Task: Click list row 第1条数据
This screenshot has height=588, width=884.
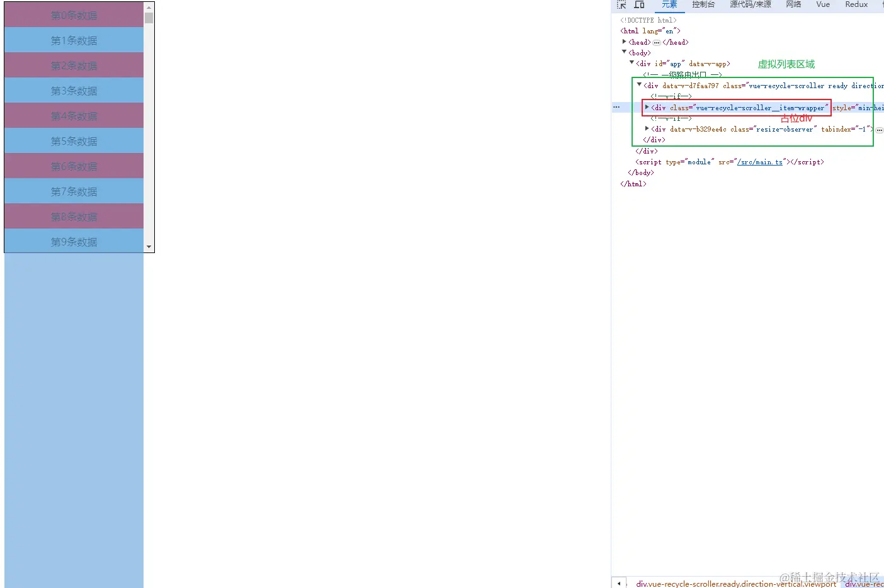Action: (x=74, y=40)
